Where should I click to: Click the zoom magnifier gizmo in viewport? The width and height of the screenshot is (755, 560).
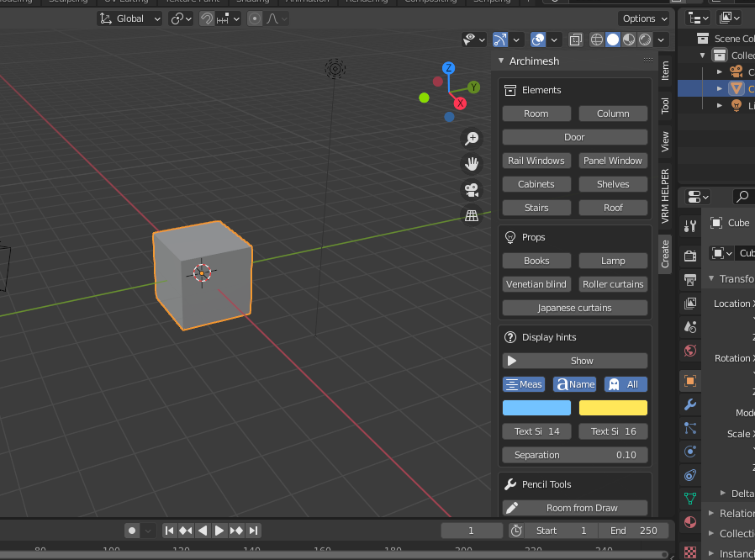click(x=472, y=139)
